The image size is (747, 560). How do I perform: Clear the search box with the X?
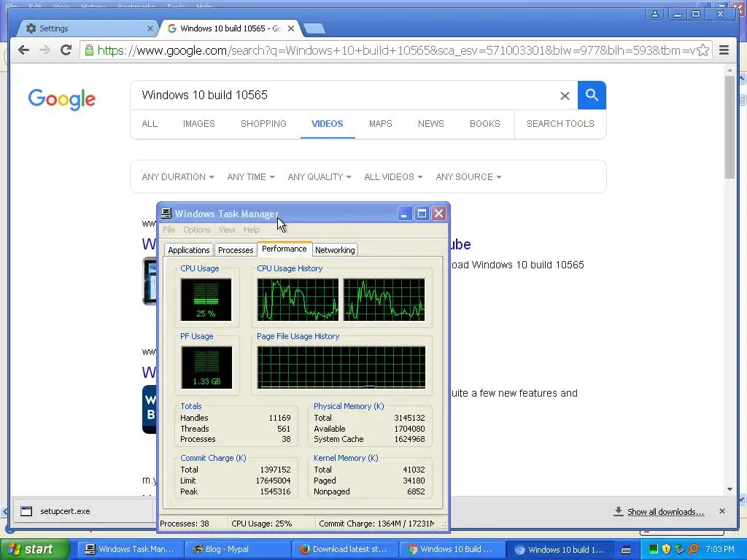tap(565, 96)
